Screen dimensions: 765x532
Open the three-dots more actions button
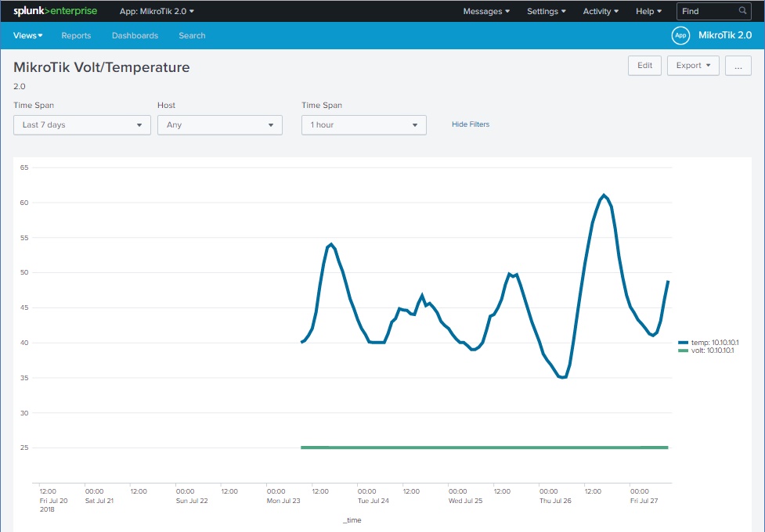(x=738, y=66)
